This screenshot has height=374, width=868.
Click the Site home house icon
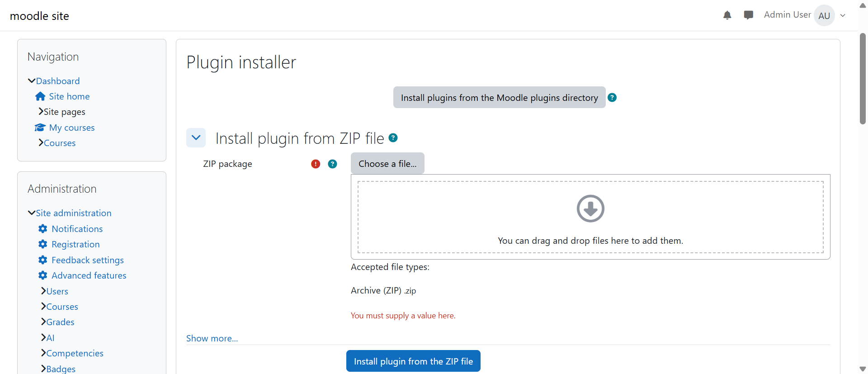pyautogui.click(x=40, y=96)
